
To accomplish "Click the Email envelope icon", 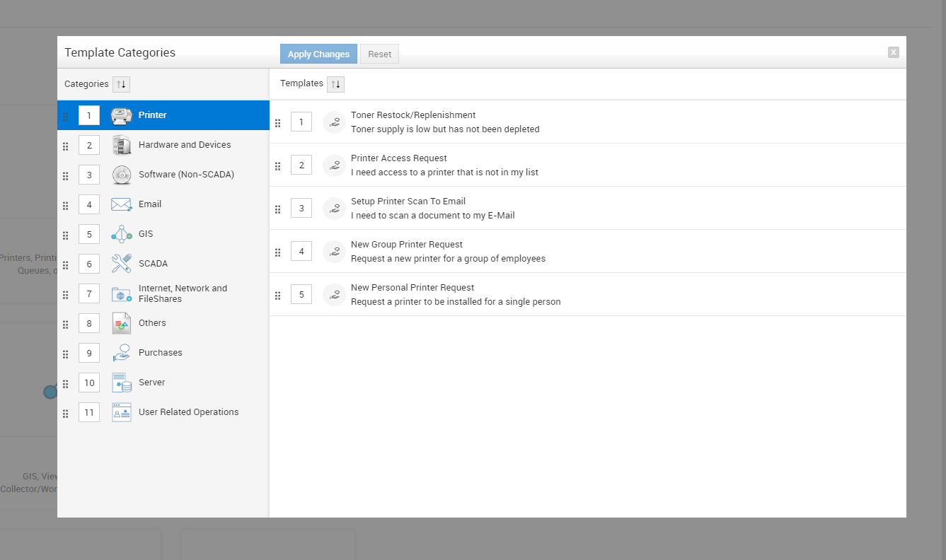I will pos(122,204).
